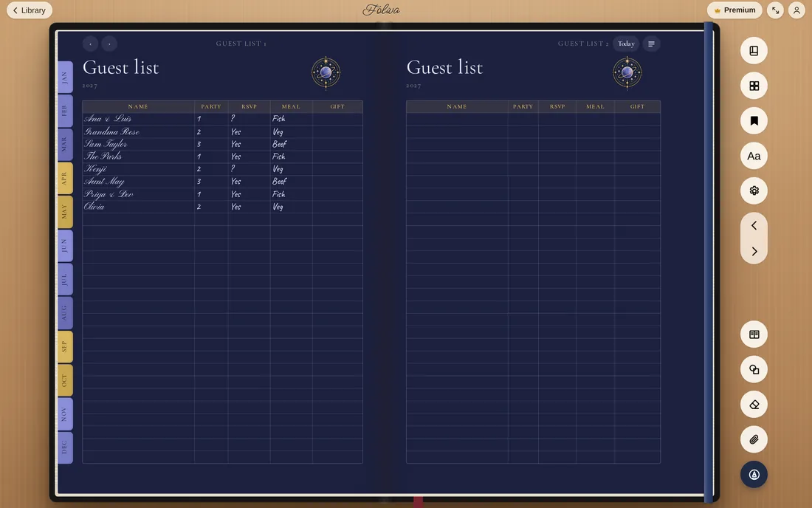Click the planet emblem on left page
This screenshot has width=812, height=508.
pyautogui.click(x=326, y=72)
